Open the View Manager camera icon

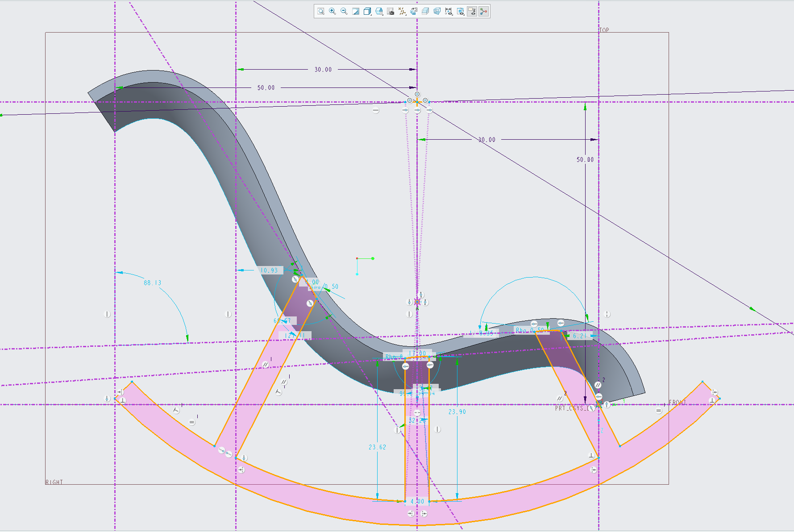coord(391,11)
